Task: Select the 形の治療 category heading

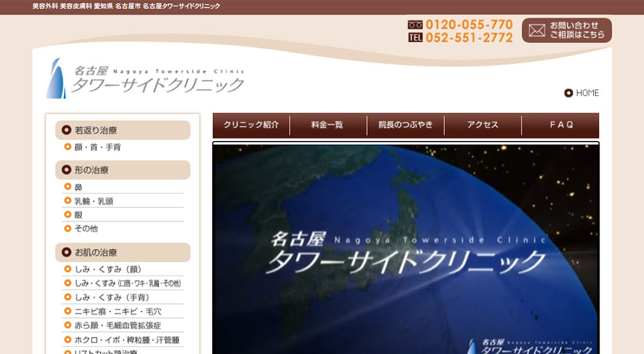Action: coord(123,170)
